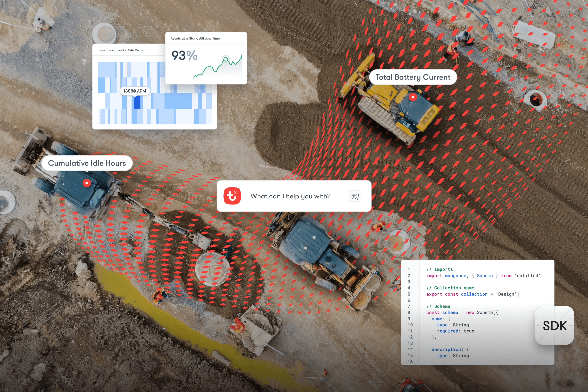
Task: Click the red assistant logo icon
Action: pyautogui.click(x=232, y=196)
